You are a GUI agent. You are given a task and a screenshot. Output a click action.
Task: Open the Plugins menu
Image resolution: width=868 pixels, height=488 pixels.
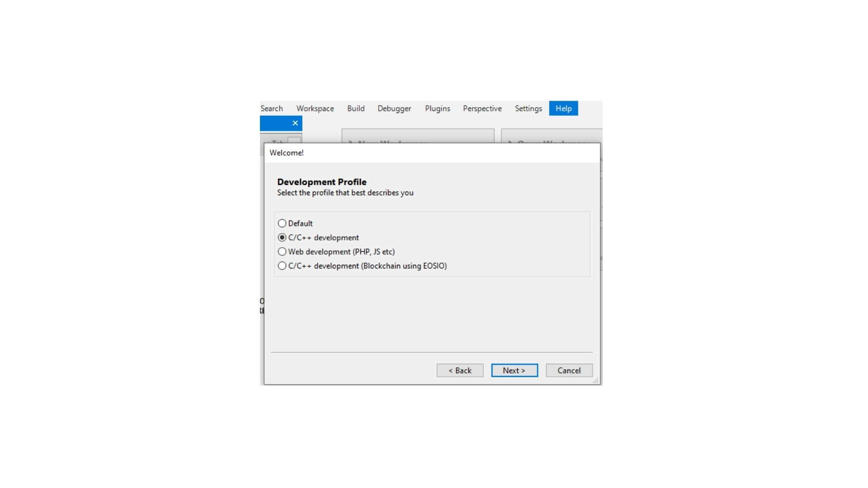[x=437, y=108]
